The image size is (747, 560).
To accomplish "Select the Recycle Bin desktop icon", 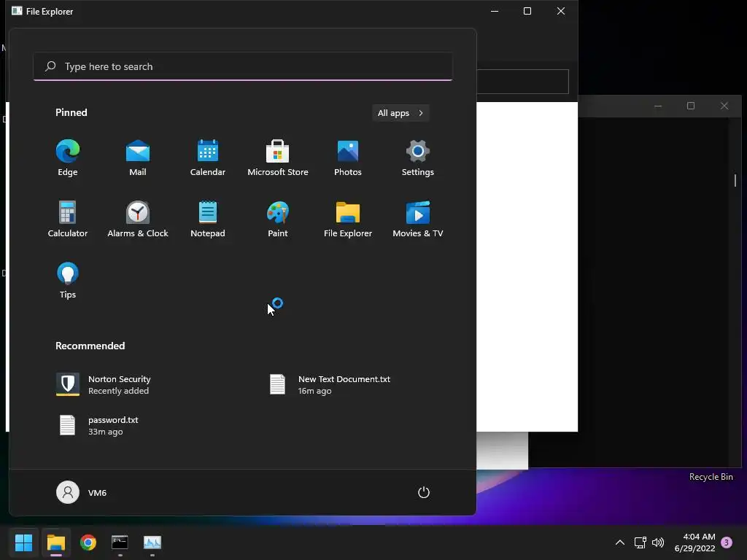I will (x=711, y=477).
